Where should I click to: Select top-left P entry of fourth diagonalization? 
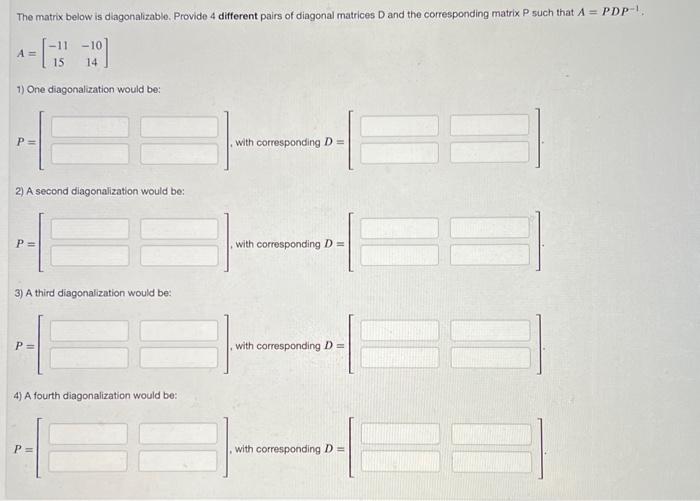click(x=88, y=434)
